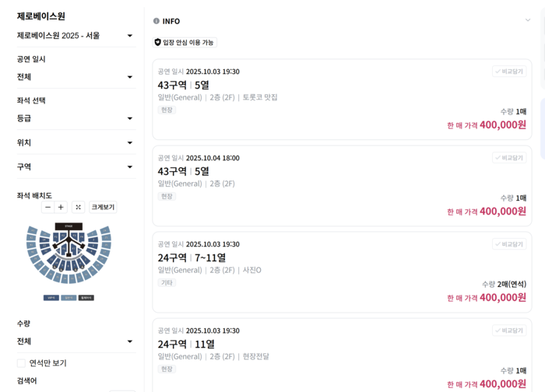This screenshot has width=545, height=392.
Task: Enable the 연석만 보기 checkbox
Action: click(x=22, y=363)
